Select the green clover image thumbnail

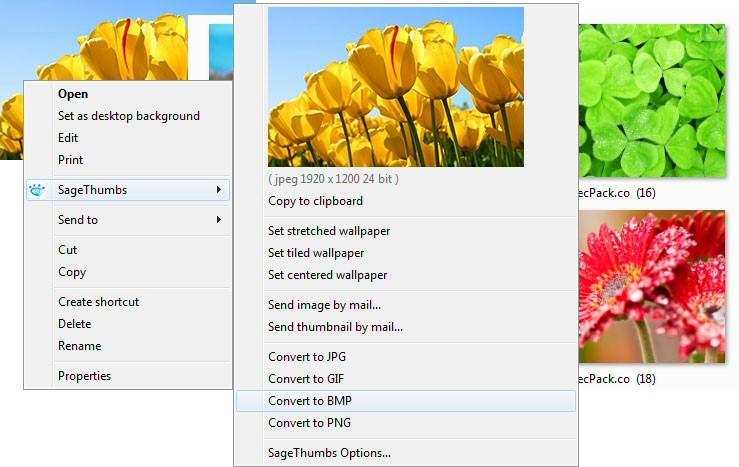pos(652,101)
